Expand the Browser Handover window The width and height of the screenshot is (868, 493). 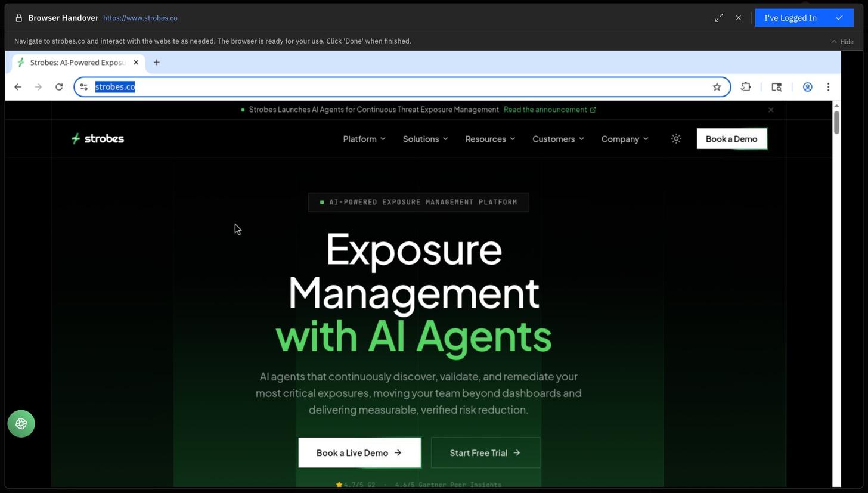tap(719, 18)
